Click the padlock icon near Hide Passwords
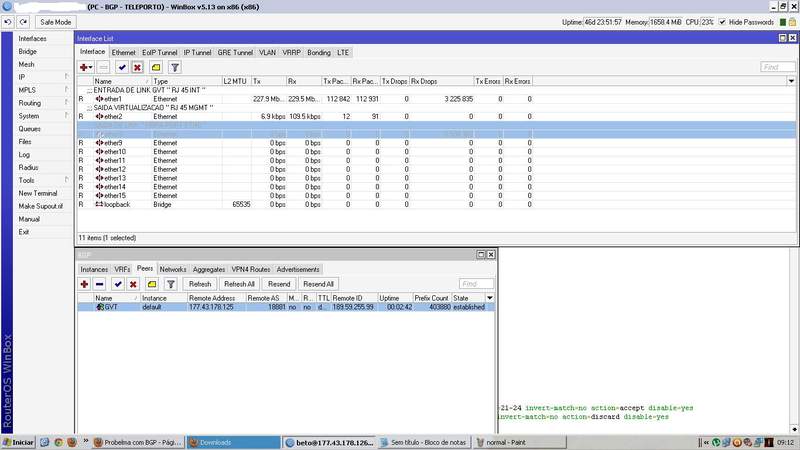 792,22
